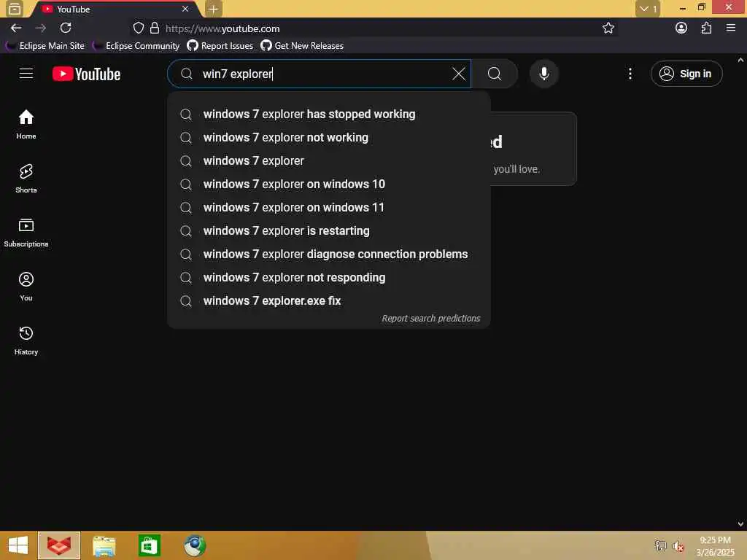Click the muted volume tray icon
This screenshot has width=747, height=560.
(678, 545)
